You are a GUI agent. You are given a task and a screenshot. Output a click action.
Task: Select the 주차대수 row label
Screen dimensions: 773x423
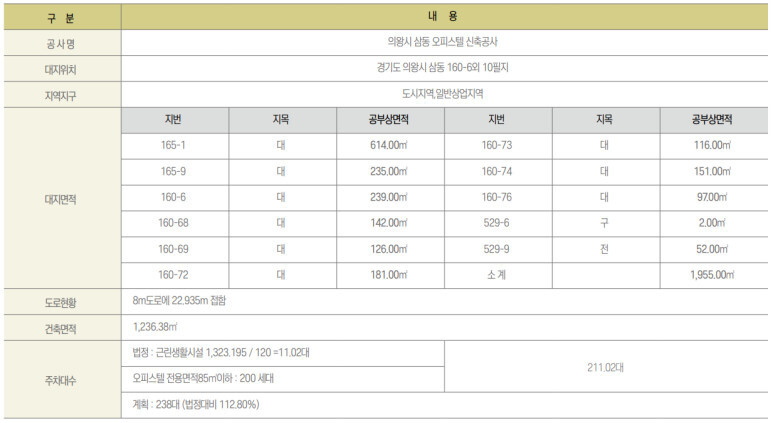point(61,381)
